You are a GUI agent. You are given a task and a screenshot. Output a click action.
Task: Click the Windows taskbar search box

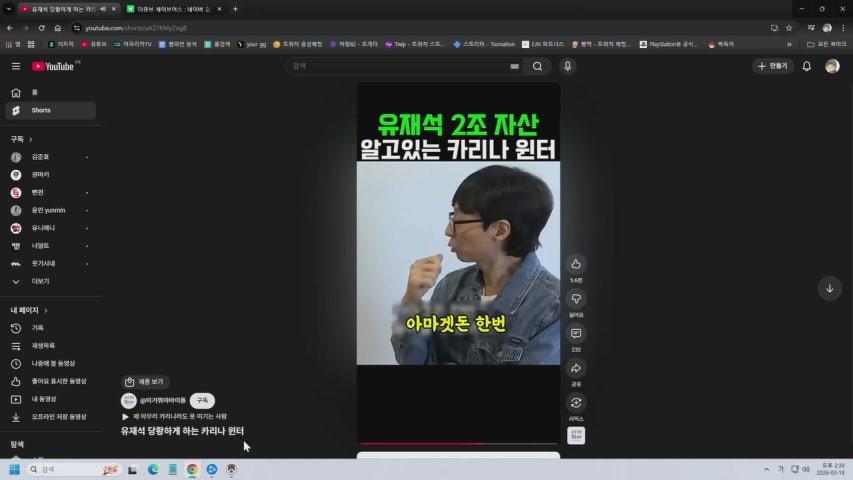tap(73, 469)
